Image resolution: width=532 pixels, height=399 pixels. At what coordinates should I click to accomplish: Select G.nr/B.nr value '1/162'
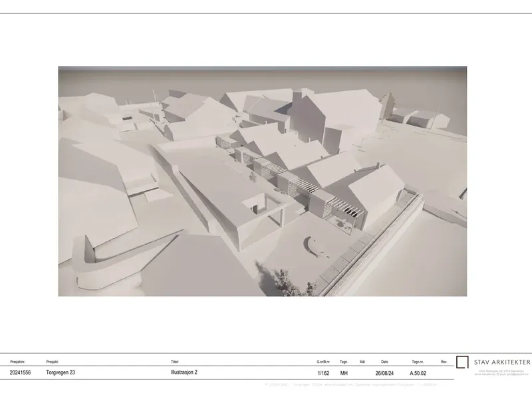point(323,373)
